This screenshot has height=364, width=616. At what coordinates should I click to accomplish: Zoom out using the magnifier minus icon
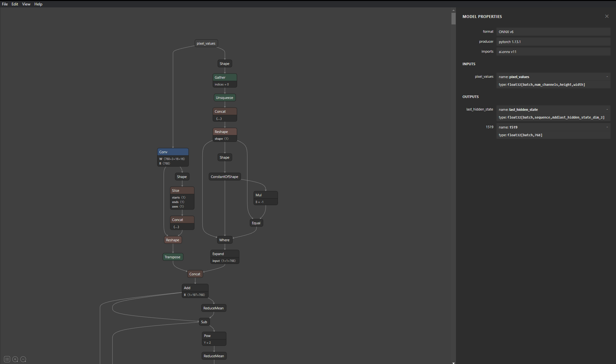[x=23, y=359]
